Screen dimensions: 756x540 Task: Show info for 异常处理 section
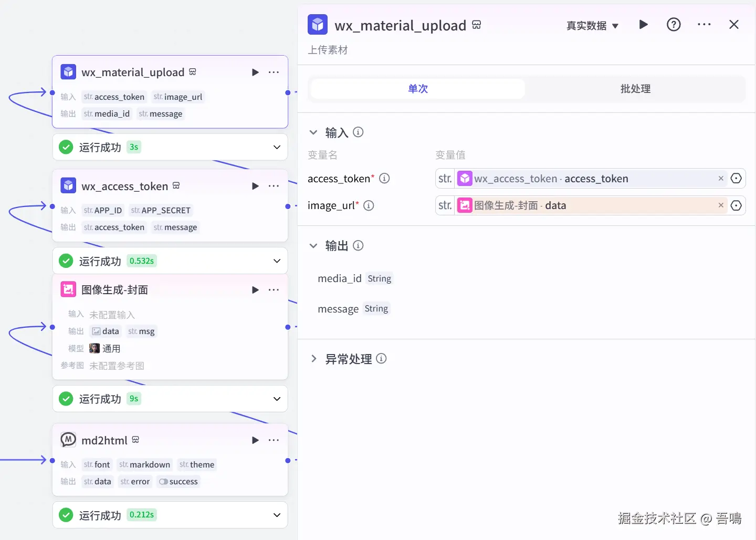pos(382,358)
